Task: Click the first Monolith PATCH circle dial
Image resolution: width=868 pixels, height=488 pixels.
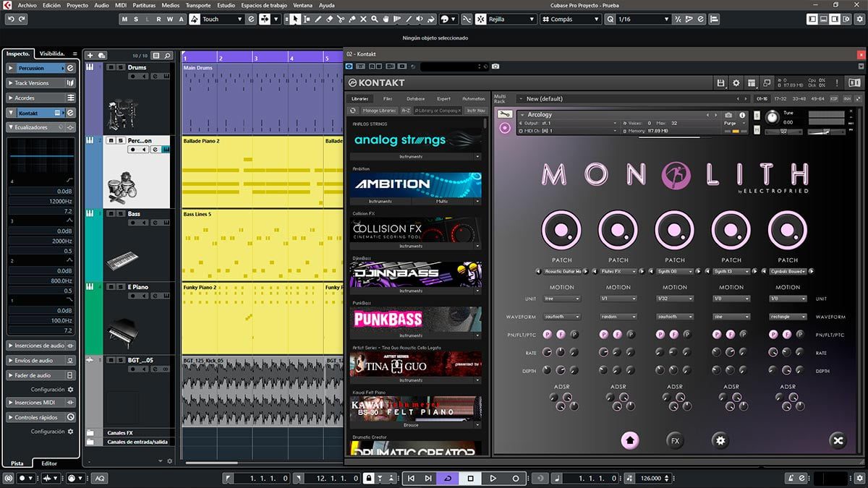Action: [561, 231]
